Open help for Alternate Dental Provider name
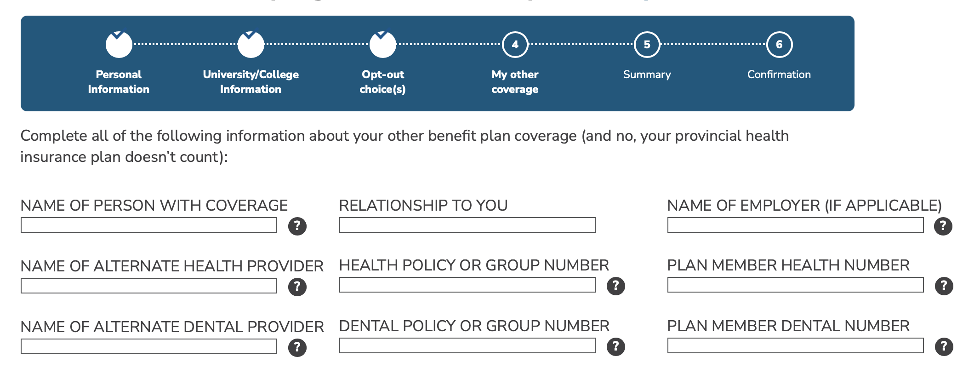Viewport: 980px width, 368px height. pos(297,347)
